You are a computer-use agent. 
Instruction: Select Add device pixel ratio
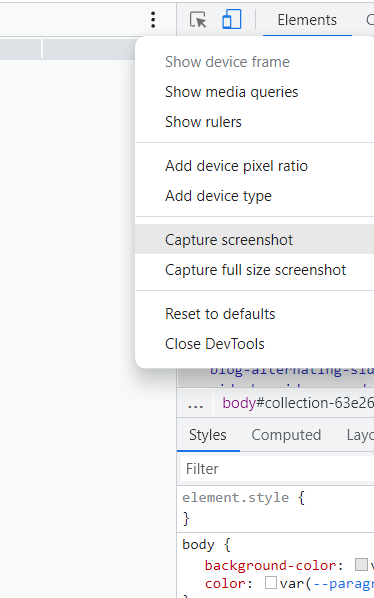click(236, 166)
